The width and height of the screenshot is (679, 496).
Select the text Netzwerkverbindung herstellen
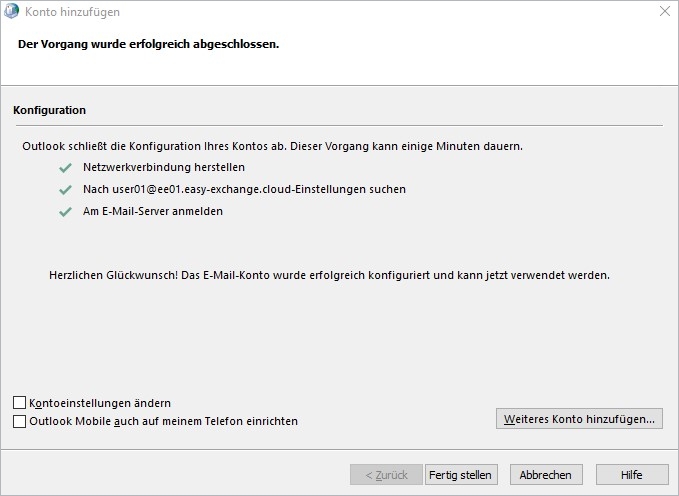pos(164,167)
